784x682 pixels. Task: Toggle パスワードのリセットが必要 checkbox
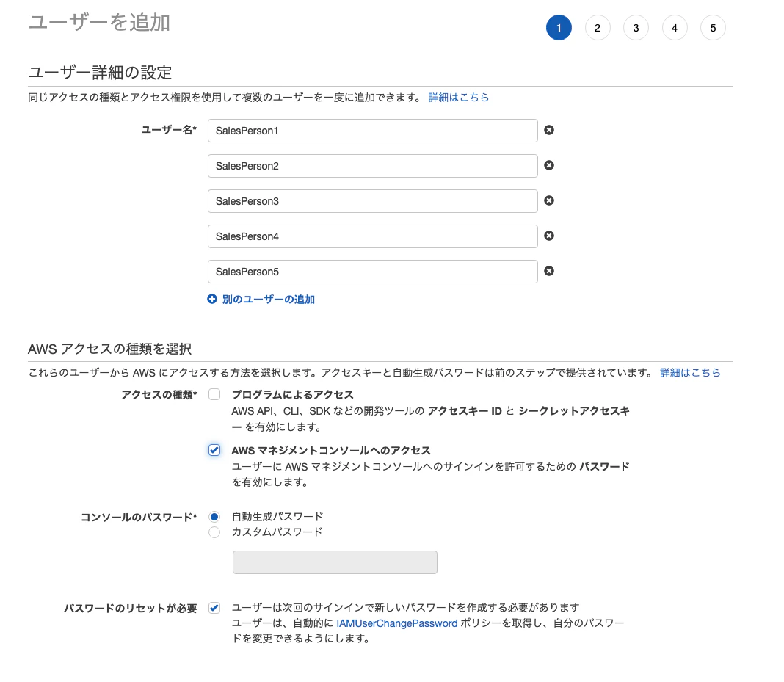214,608
